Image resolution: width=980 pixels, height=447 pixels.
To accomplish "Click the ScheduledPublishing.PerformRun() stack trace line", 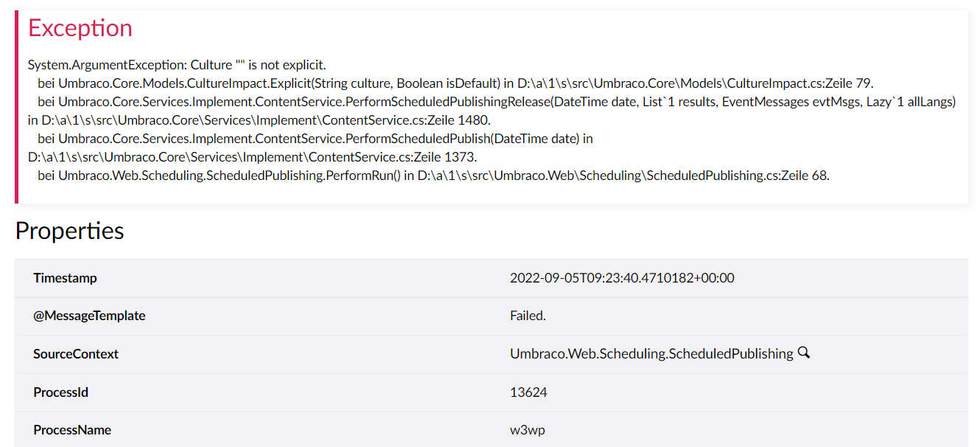I will 433,176.
